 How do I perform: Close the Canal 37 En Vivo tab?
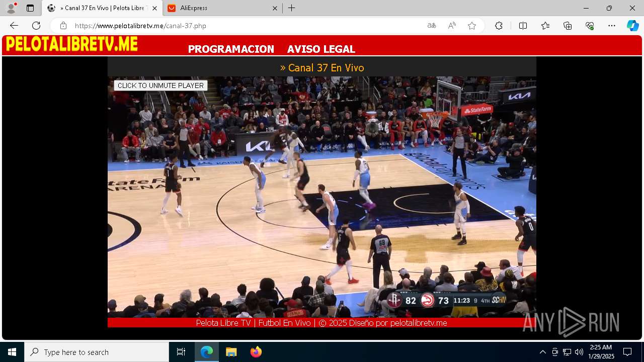pos(154,8)
